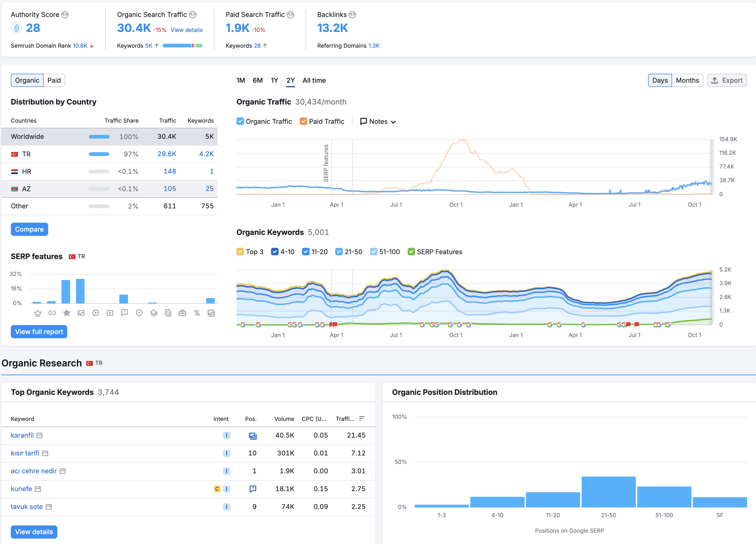Click the Authority Score info icon
Viewport: 756px width, 544px height.
click(x=65, y=15)
